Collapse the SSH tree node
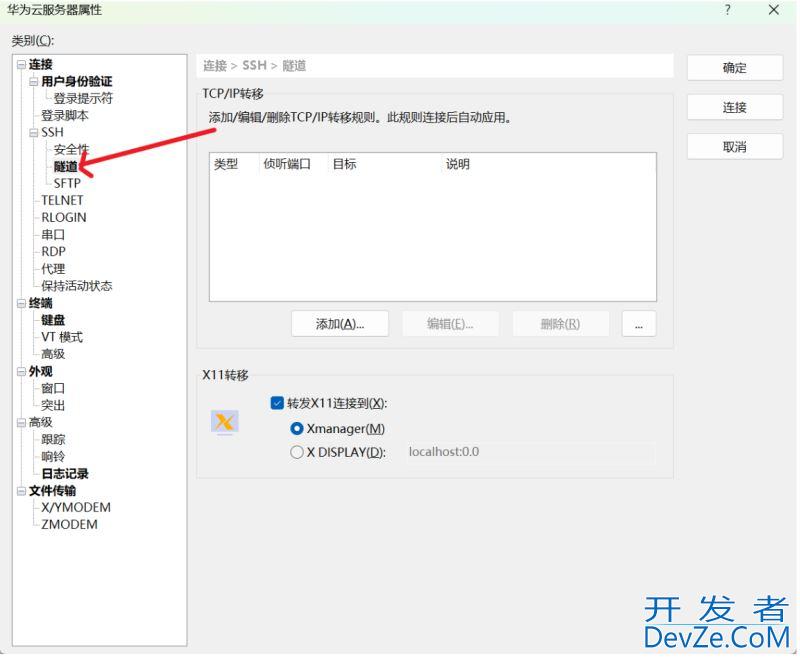 point(34,133)
